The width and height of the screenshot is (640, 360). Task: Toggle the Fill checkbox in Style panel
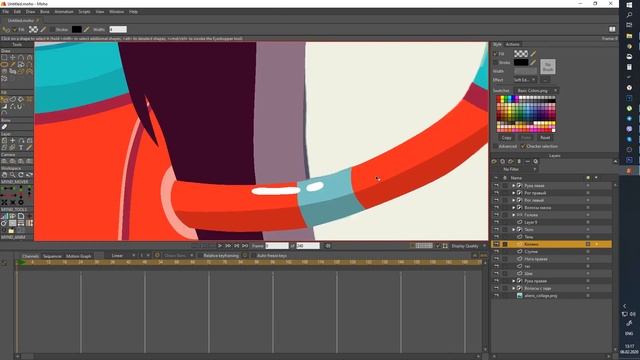(x=496, y=54)
